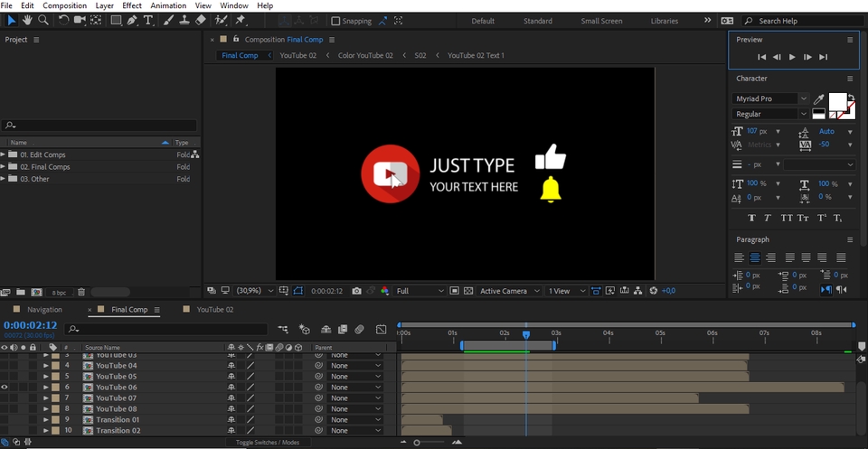Expand the 01. Edit Comps folder
Image resolution: width=868 pixels, height=449 pixels.
coord(4,154)
